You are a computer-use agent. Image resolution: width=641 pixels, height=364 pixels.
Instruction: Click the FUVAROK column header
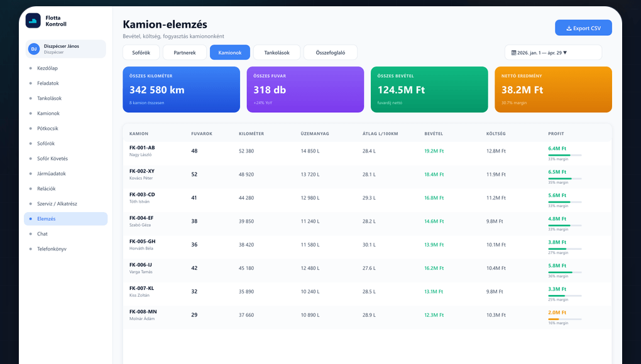(202, 134)
